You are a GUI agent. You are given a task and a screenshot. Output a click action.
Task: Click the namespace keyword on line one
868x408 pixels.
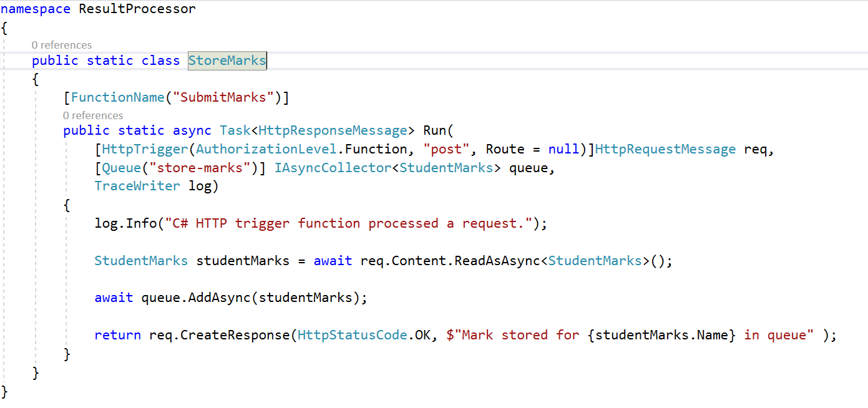click(36, 9)
